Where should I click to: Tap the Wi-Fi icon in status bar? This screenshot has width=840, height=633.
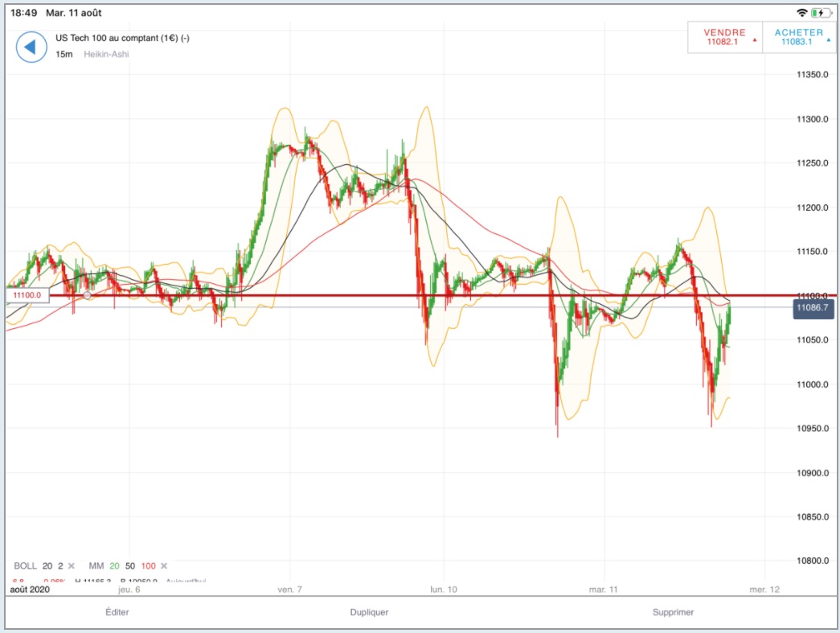[801, 13]
